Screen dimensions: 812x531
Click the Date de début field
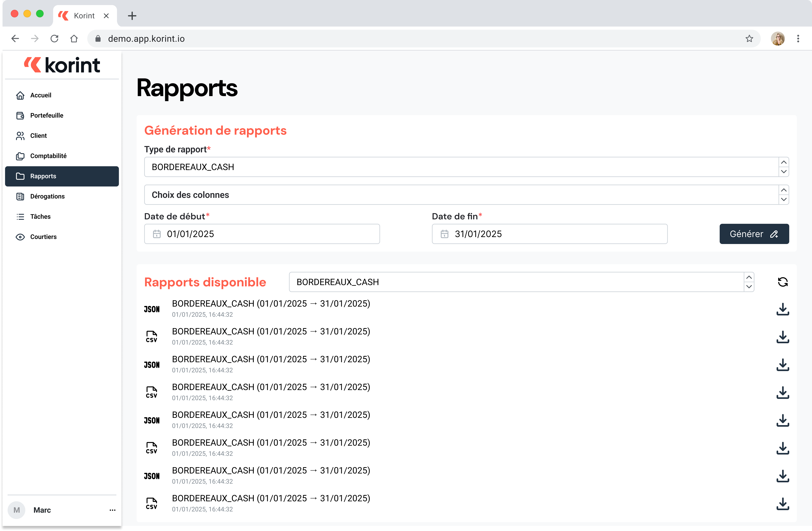(x=262, y=234)
